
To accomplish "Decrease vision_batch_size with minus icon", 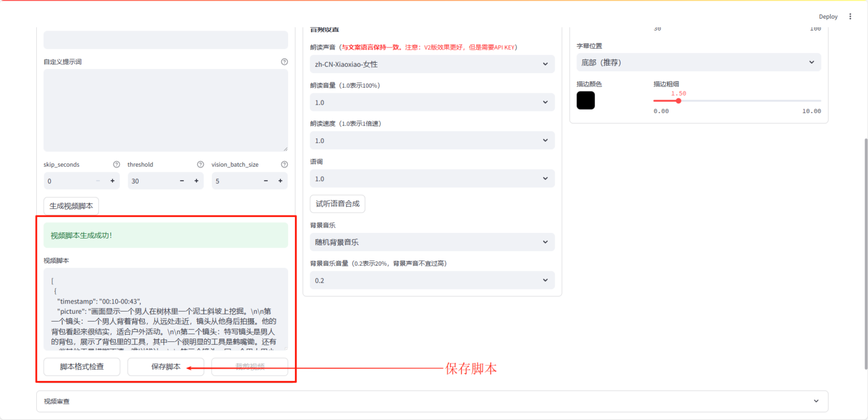I will 266,181.
